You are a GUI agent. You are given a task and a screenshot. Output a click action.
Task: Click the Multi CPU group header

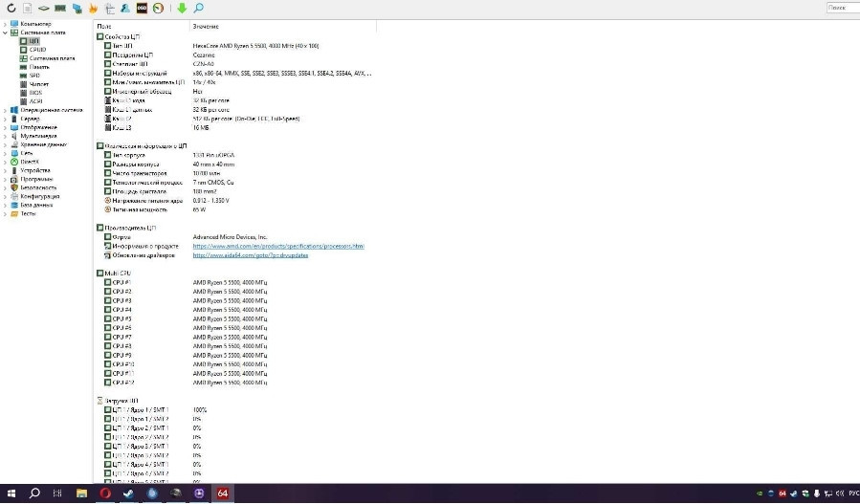114,274
